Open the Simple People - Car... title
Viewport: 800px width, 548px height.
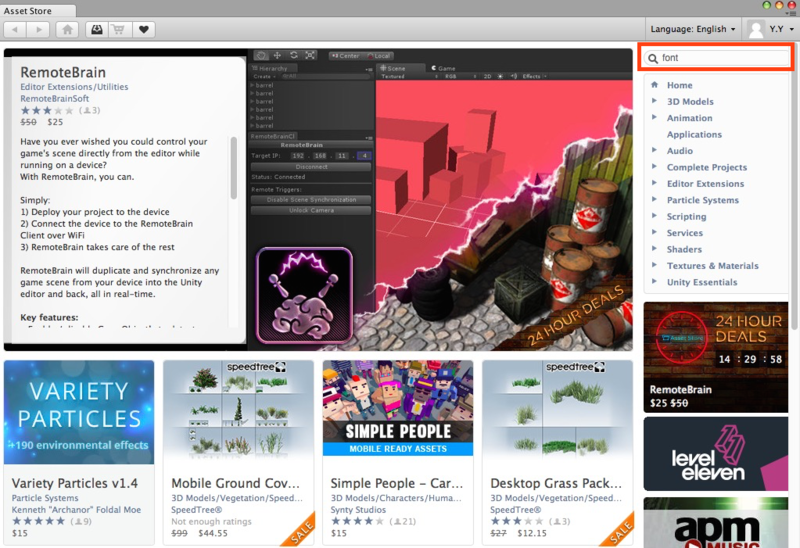[396, 483]
